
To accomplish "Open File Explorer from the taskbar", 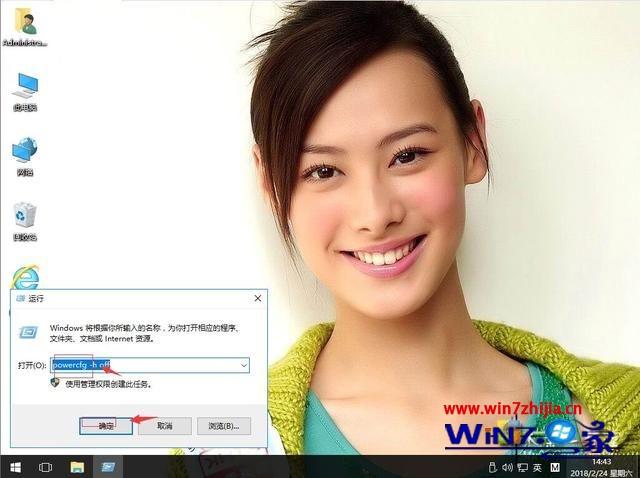I will [77, 467].
